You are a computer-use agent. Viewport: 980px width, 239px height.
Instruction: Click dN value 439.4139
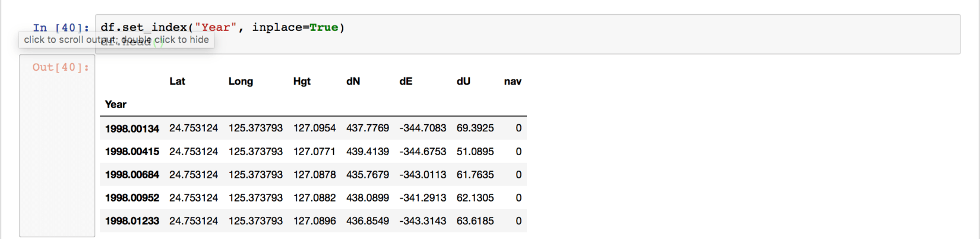(x=368, y=152)
